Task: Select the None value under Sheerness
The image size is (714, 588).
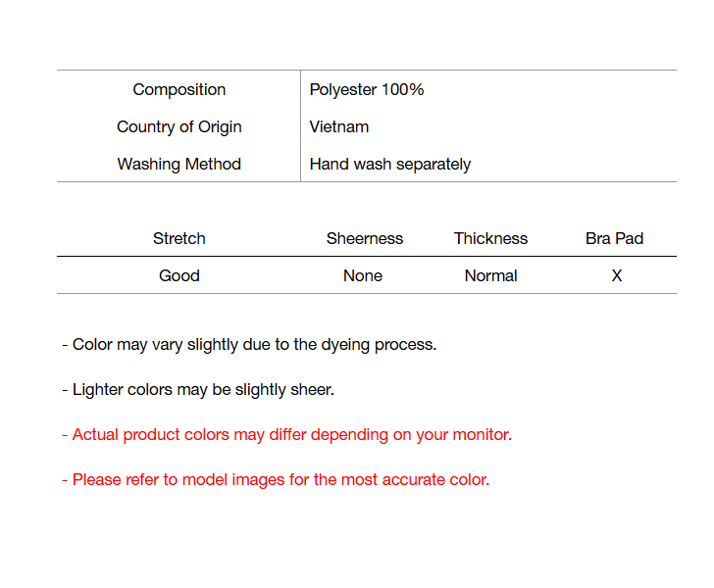Action: coord(363,275)
